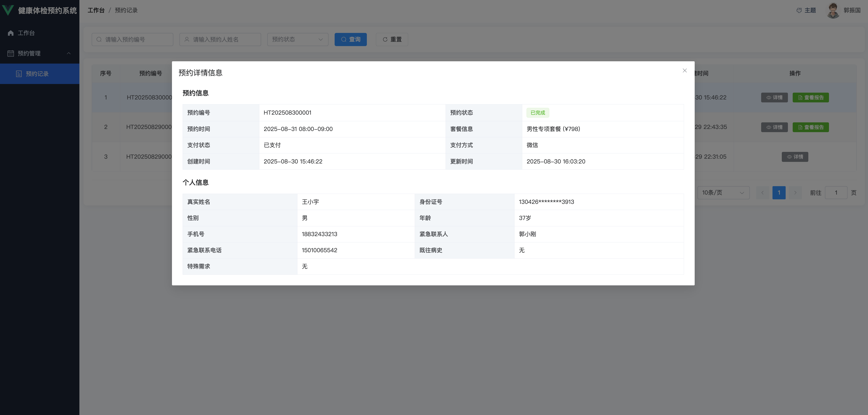Click the 预约管理 calendar icon
Screen dimensions: 868x415
point(11,54)
